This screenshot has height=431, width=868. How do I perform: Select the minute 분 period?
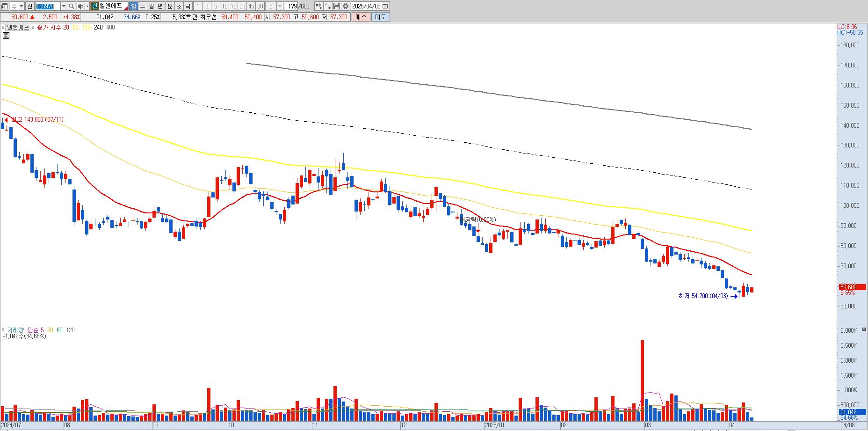coord(170,6)
